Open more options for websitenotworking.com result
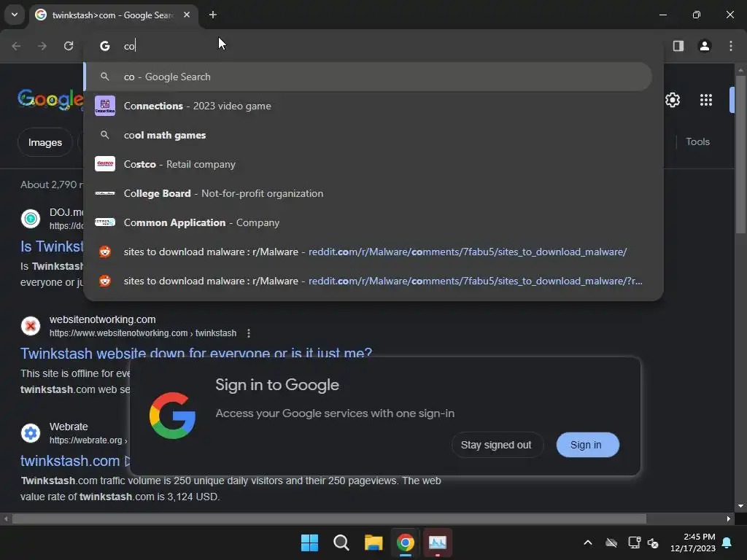The height and width of the screenshot is (560, 747). [249, 333]
